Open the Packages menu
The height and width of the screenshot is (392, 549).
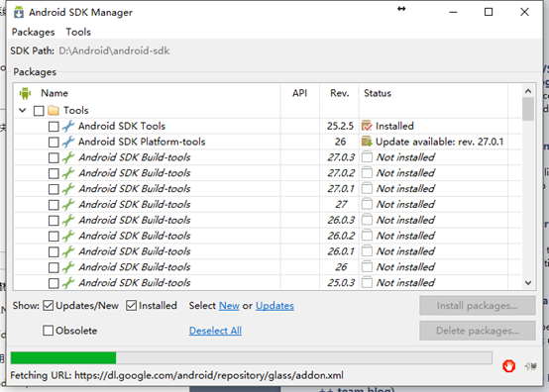[x=34, y=32]
